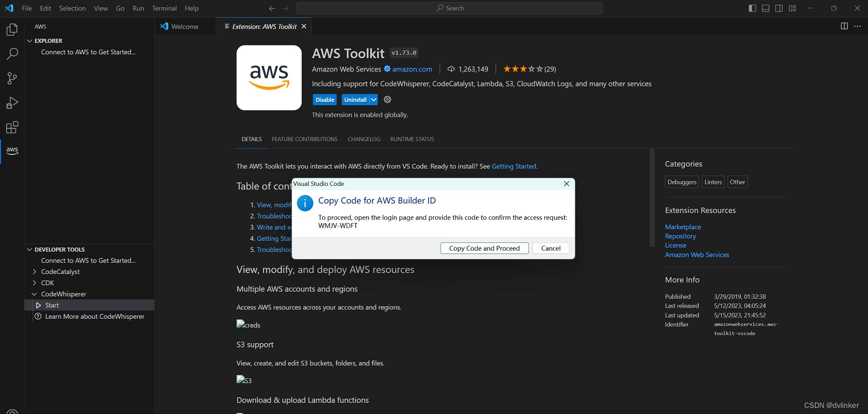Click the details page vertical scrollbar

(x=652, y=198)
